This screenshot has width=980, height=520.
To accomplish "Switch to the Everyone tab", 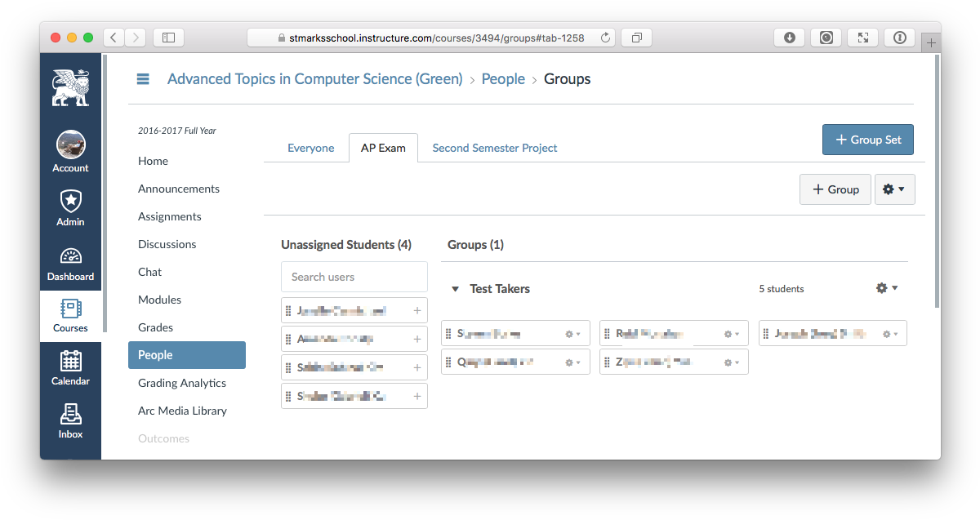I will tap(310, 148).
